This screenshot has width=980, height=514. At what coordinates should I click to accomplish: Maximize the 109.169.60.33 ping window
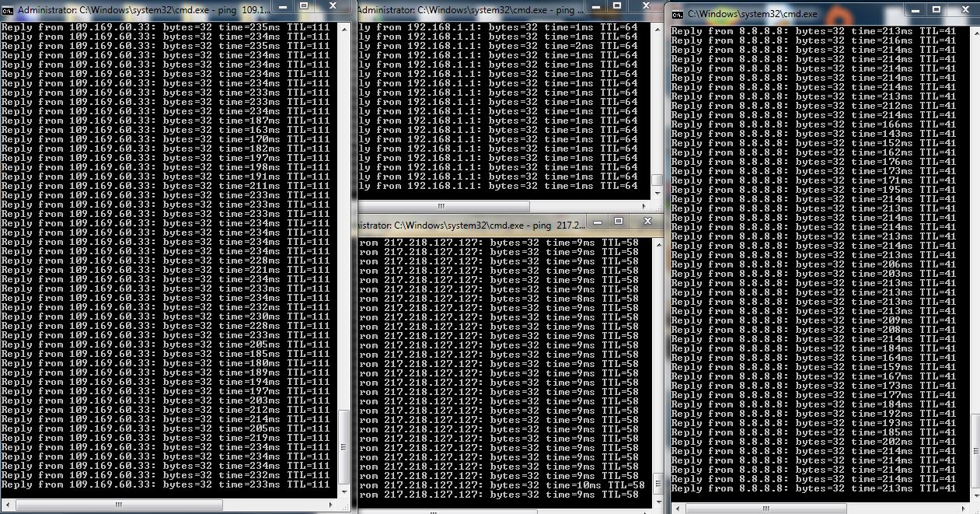[x=304, y=5]
